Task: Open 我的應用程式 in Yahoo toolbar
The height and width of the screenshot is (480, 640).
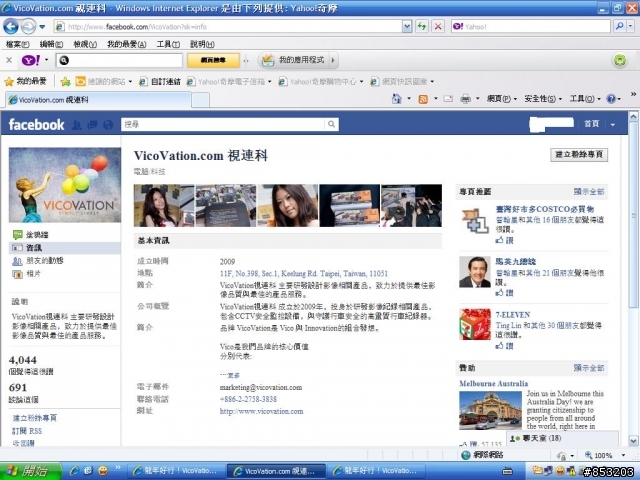Action: pyautogui.click(x=298, y=60)
